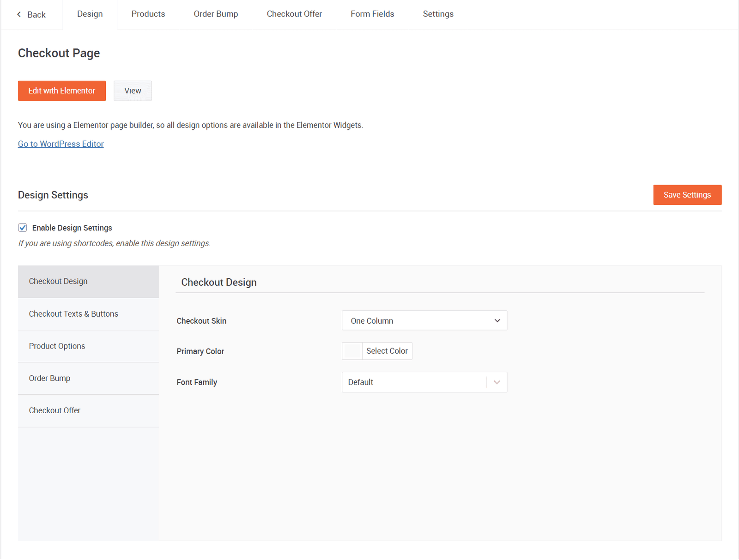Image resolution: width=739 pixels, height=560 pixels.
Task: Select Checkout Offer in the design sidebar
Action: (x=55, y=410)
